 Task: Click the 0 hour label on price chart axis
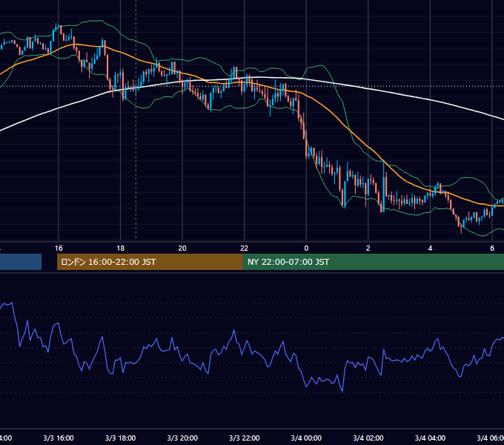click(306, 248)
